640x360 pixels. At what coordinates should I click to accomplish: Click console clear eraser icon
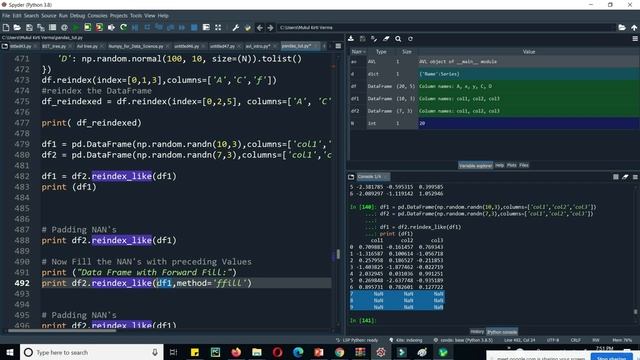[625, 177]
